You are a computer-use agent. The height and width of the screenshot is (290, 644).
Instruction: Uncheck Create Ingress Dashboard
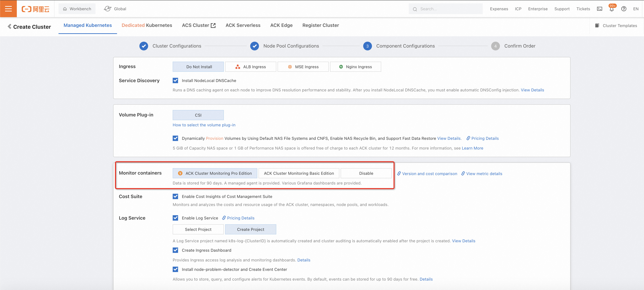(176, 250)
